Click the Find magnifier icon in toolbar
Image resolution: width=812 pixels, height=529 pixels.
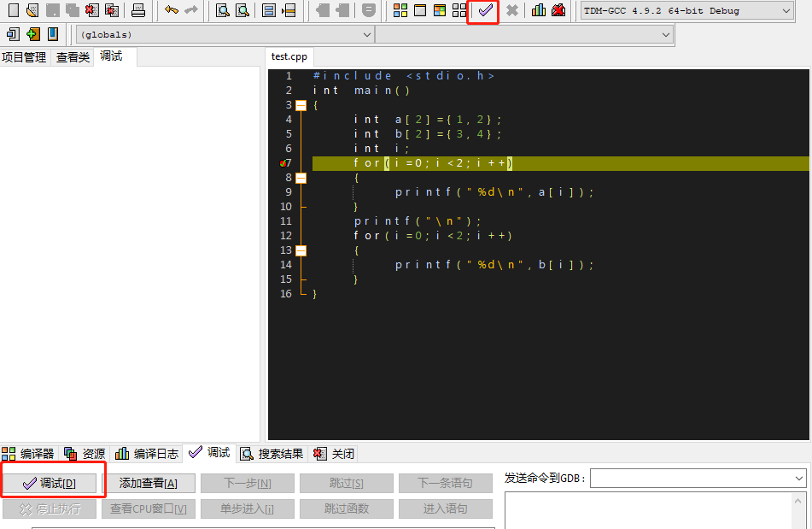pos(222,11)
